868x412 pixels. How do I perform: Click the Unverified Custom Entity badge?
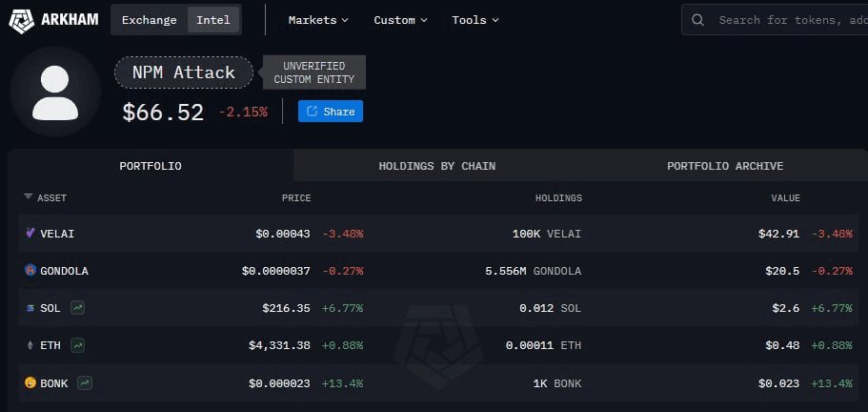314,72
